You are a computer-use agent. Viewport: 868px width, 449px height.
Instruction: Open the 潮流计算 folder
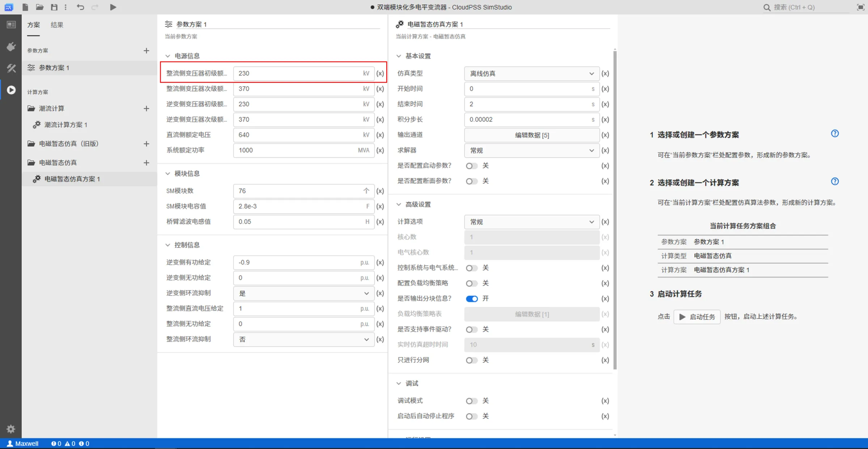46,109
